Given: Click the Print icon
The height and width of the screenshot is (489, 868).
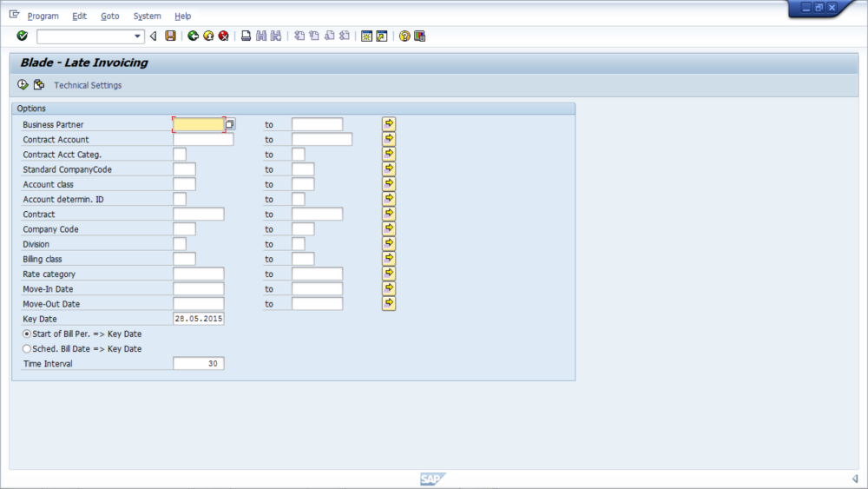Looking at the screenshot, I should coord(246,36).
